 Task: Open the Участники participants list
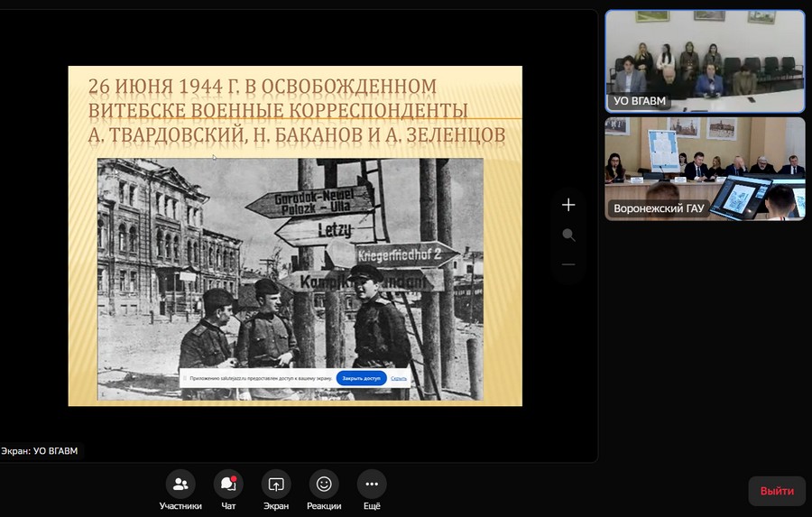click(x=180, y=485)
